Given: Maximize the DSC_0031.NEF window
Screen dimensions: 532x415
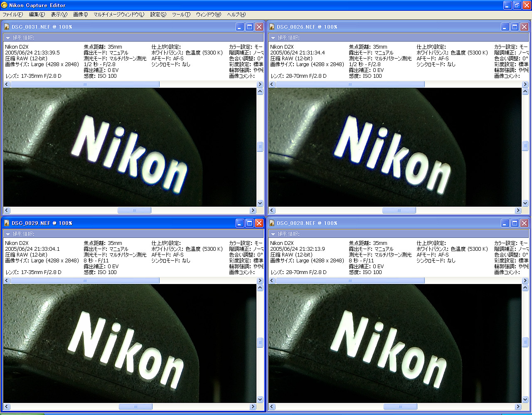Looking at the screenshot, I should tap(249, 27).
